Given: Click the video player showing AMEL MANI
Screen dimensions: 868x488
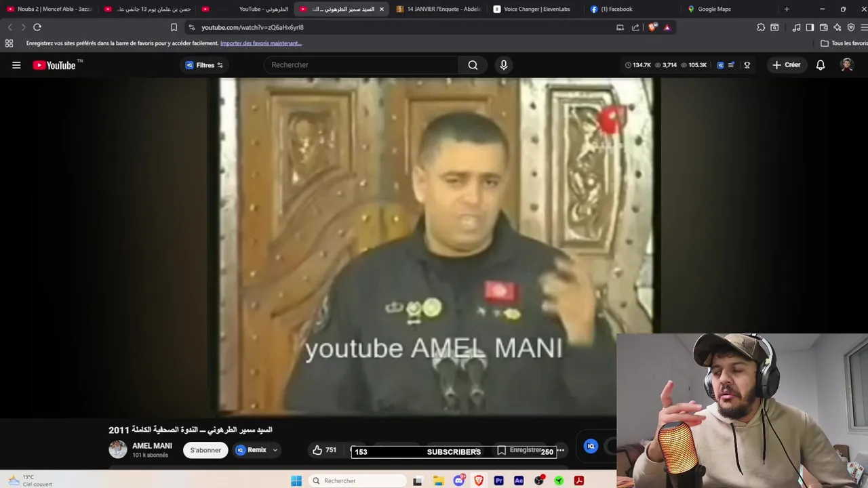Looking at the screenshot, I should click(x=435, y=246).
